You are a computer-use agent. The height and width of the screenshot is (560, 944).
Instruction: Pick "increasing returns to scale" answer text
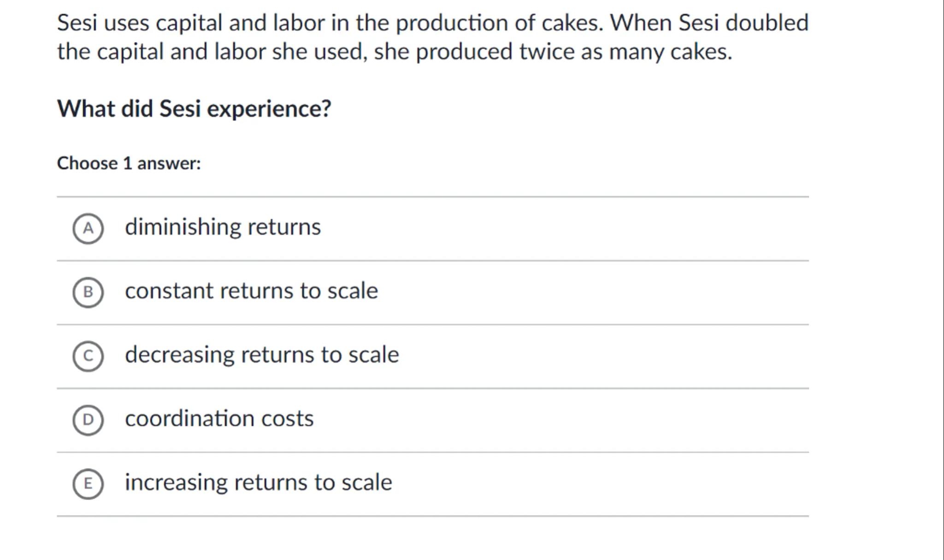click(258, 483)
